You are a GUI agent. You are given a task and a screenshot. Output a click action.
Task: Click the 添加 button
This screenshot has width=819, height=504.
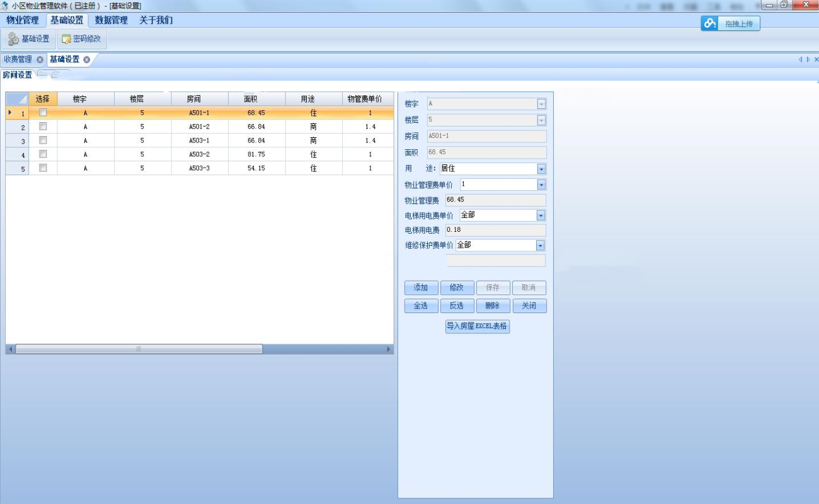[x=421, y=288]
